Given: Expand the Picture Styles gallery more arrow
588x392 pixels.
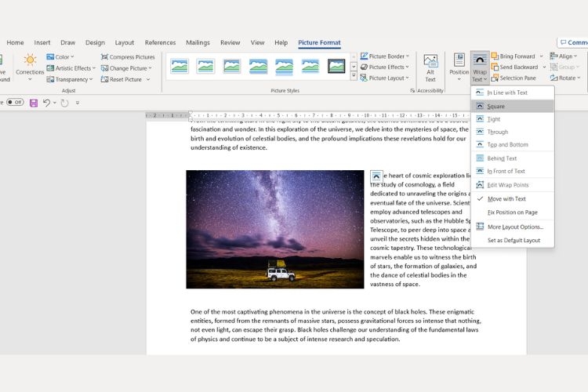Looking at the screenshot, I should click(354, 76).
